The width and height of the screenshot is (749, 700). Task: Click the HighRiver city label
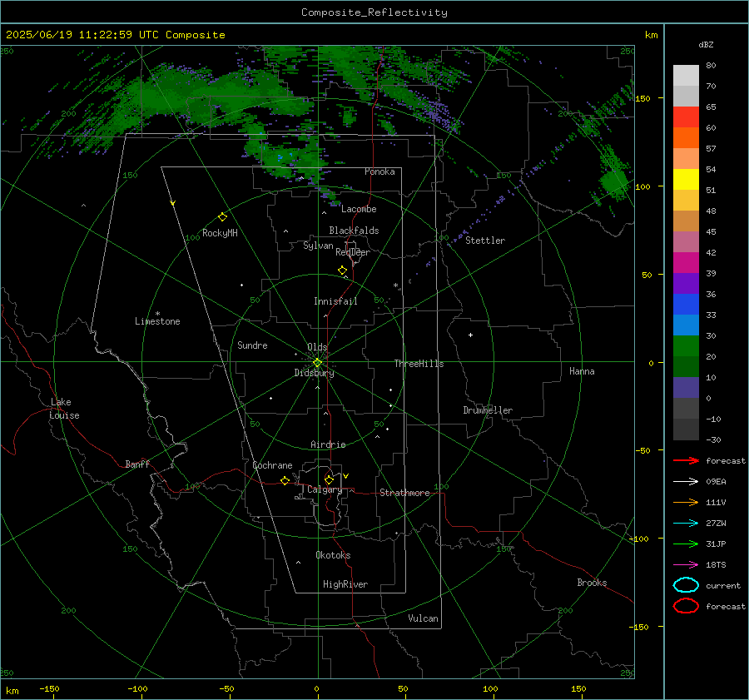(345, 584)
